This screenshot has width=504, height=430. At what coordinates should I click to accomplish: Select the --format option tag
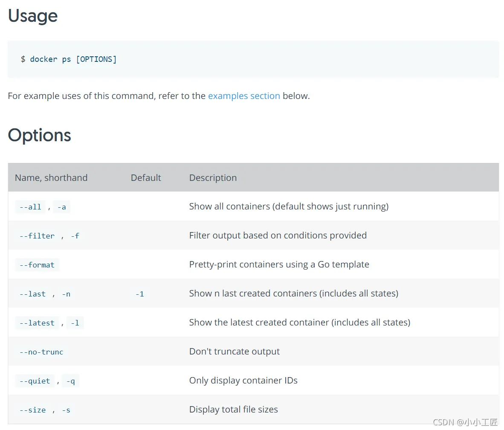pos(37,265)
